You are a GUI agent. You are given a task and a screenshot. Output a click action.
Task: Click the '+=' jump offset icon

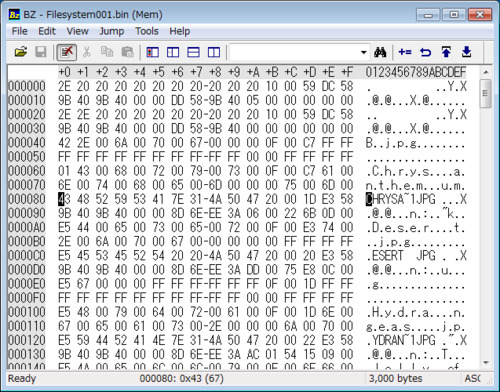pyautogui.click(x=405, y=52)
